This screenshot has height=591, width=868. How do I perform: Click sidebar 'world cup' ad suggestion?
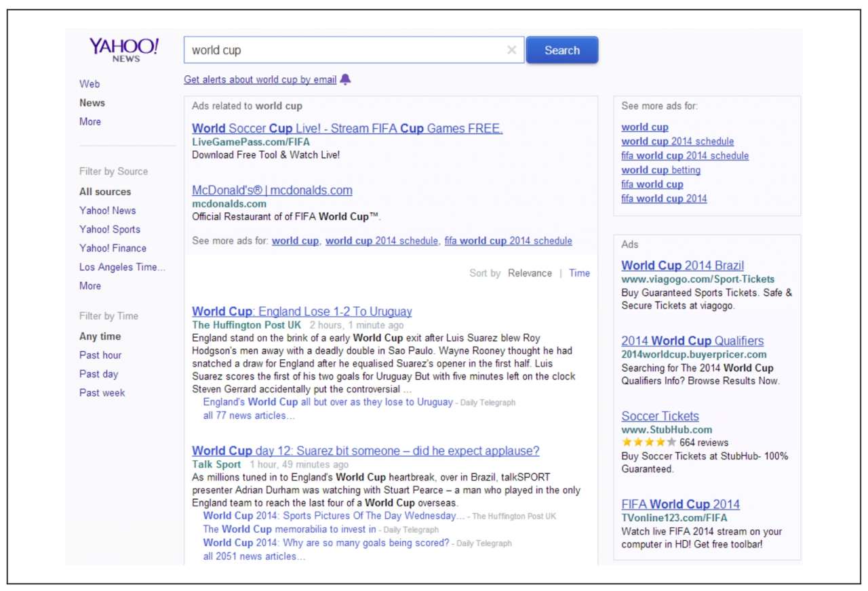click(x=645, y=127)
